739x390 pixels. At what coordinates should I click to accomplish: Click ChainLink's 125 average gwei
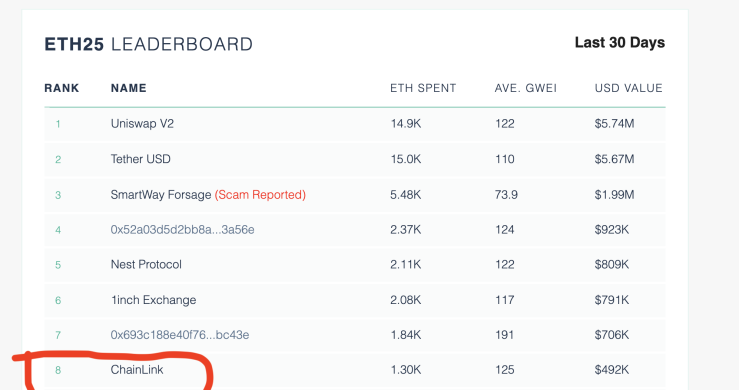[504, 370]
